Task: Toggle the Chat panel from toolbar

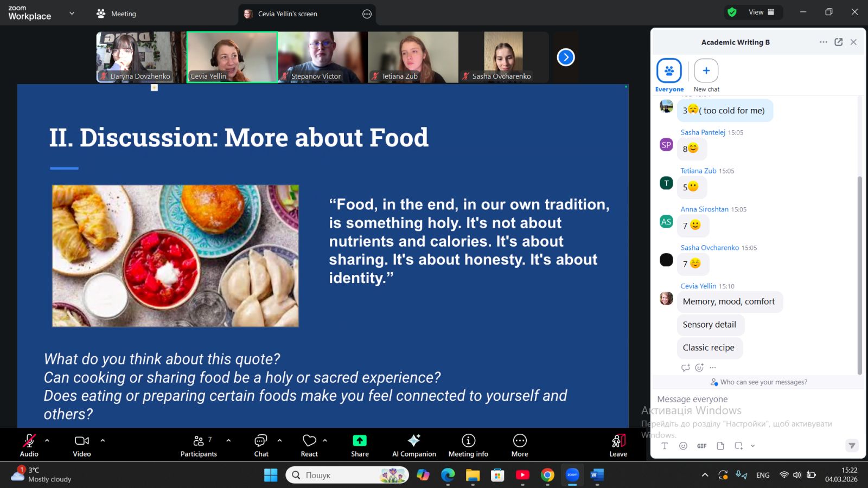Action: pyautogui.click(x=261, y=441)
